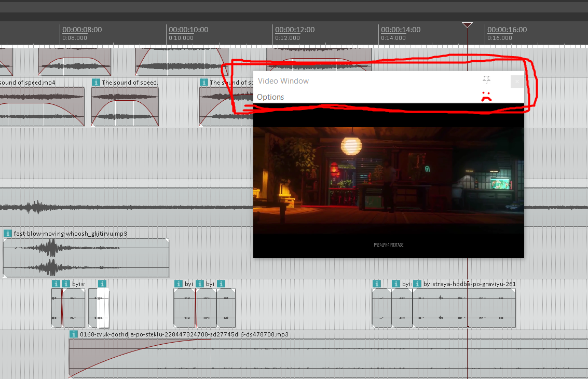Select the 0168-zvuk-dozhdja-po-steklu mp3 item label
Viewport: 588px width, 379px height.
(184, 334)
